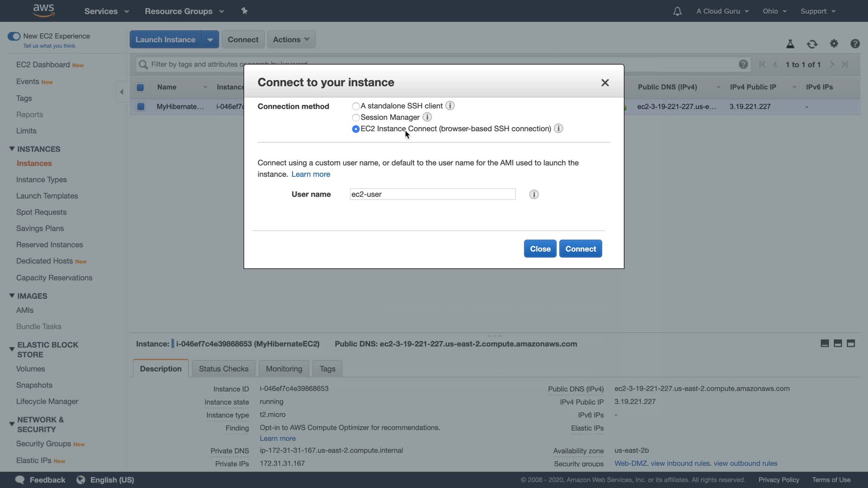868x488 pixels.
Task: Expand the Actions dropdown menu
Action: (291, 40)
